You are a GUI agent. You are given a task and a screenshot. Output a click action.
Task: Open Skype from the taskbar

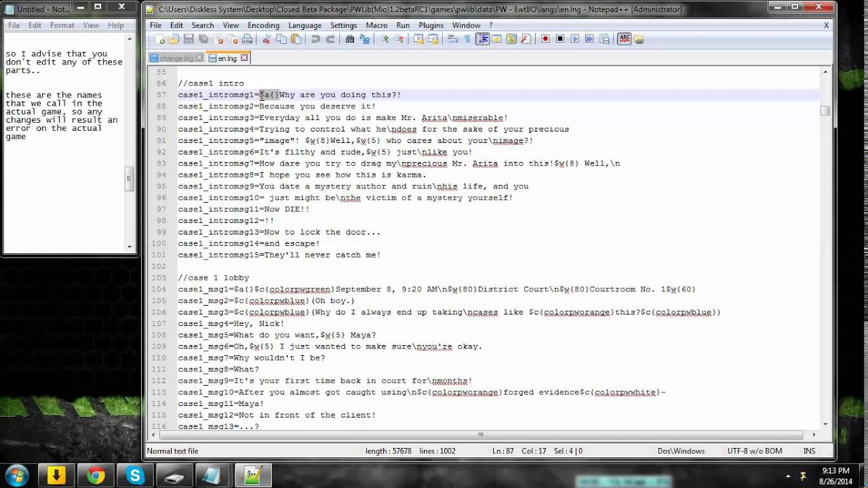[135, 476]
